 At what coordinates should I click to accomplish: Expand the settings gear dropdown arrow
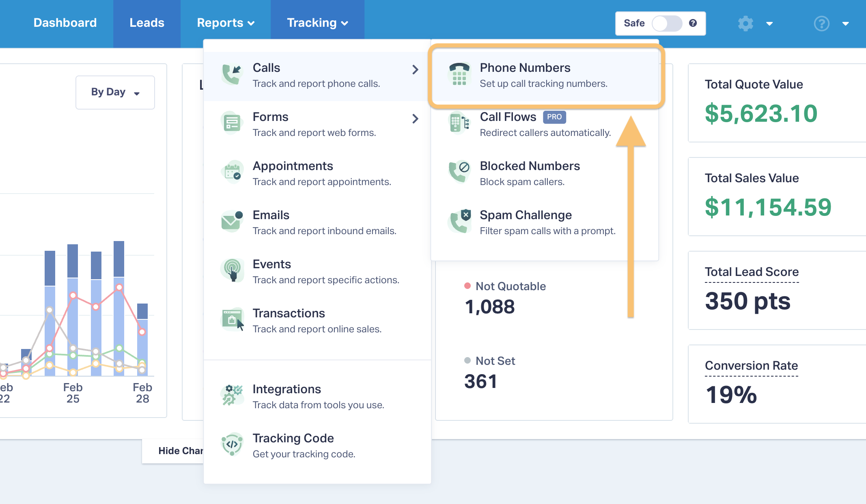coord(769,24)
